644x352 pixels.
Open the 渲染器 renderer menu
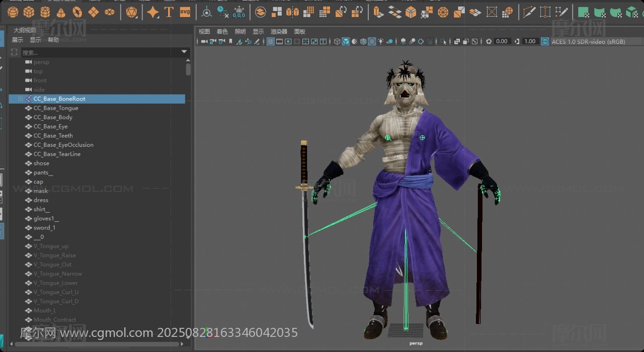click(279, 32)
